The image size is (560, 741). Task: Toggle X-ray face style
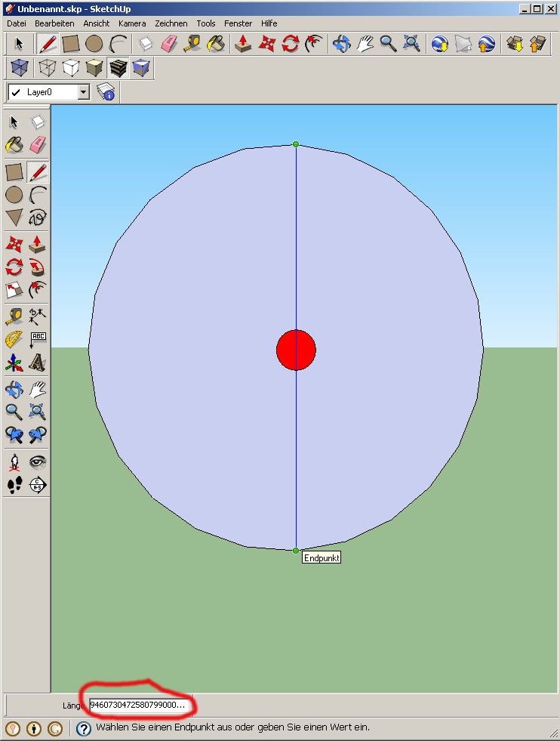pos(20,69)
